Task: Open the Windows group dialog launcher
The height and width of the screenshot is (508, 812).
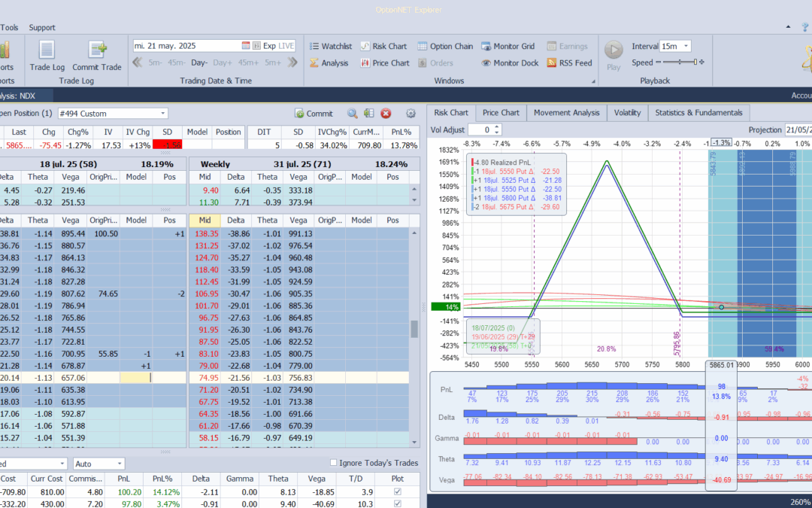Action: 593,81
